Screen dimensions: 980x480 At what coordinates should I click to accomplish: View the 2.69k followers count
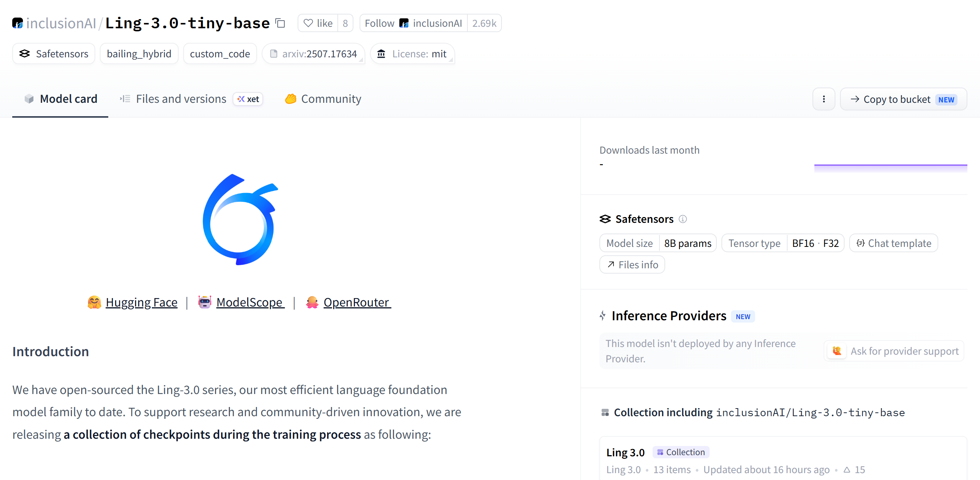(484, 23)
